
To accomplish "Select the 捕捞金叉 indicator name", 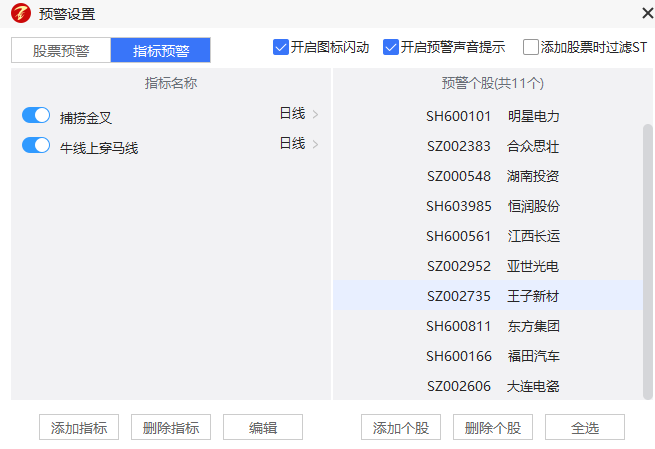I will point(86,118).
